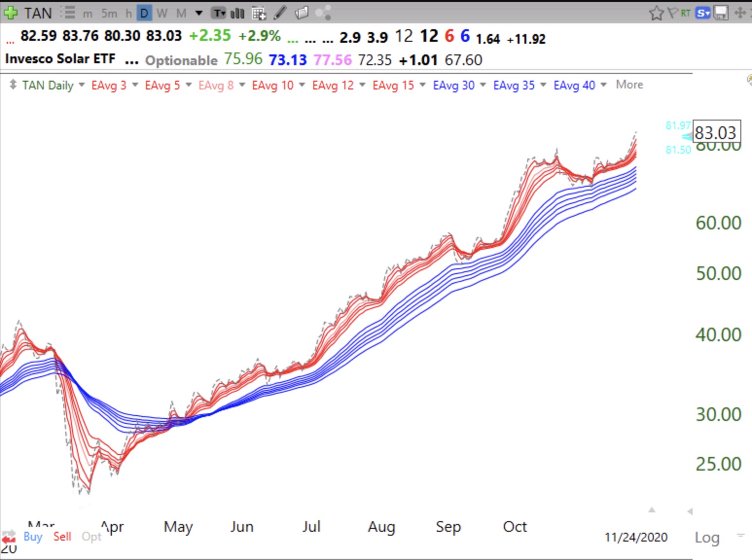Viewport: 752px width, 560px height.
Task: Click the ellipsis after Invesco Solar ETF
Action: click(x=131, y=62)
